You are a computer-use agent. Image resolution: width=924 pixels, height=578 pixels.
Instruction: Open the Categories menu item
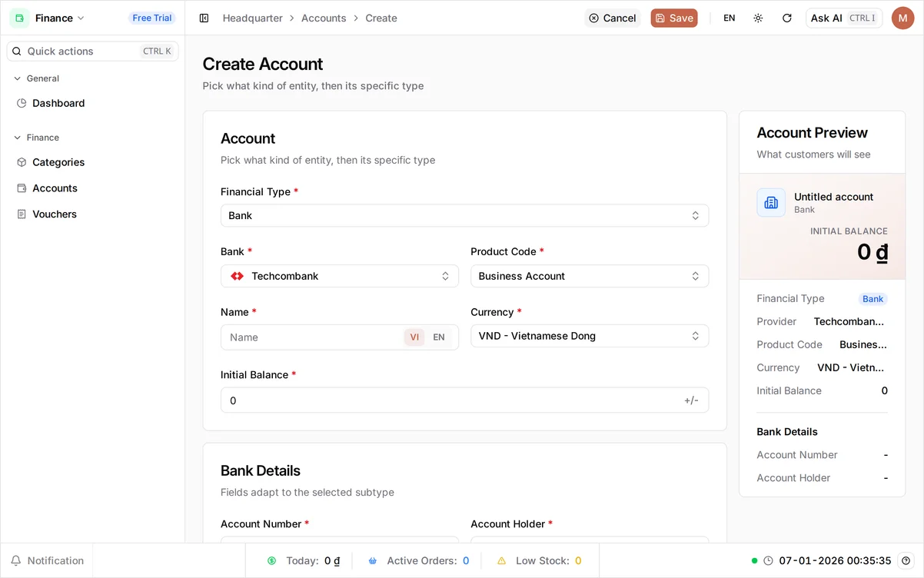[92, 162]
